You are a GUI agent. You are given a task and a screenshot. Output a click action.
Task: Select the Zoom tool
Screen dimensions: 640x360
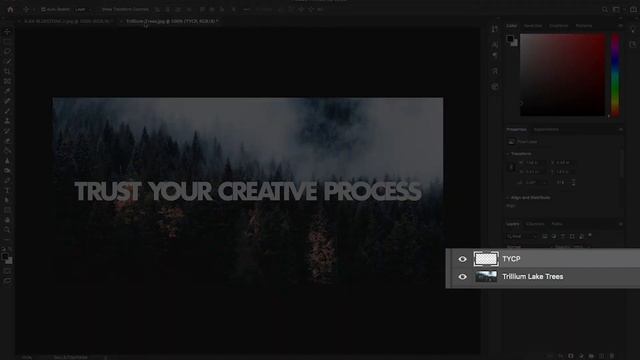7,230
